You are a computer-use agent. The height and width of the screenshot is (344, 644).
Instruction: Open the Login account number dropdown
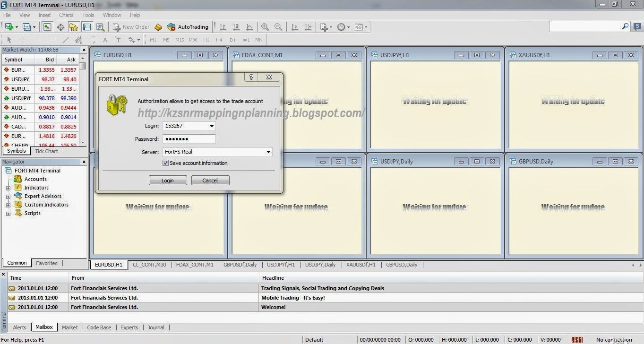(x=212, y=126)
